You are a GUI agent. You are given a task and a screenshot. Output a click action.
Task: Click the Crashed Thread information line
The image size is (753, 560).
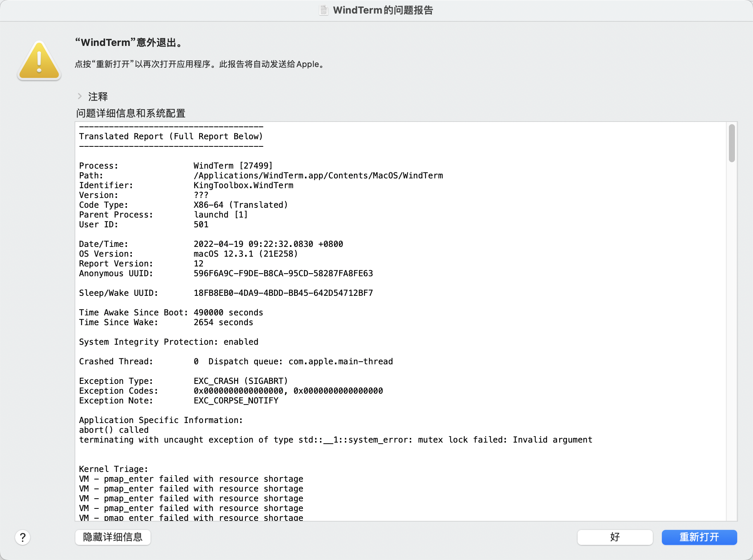pos(236,361)
